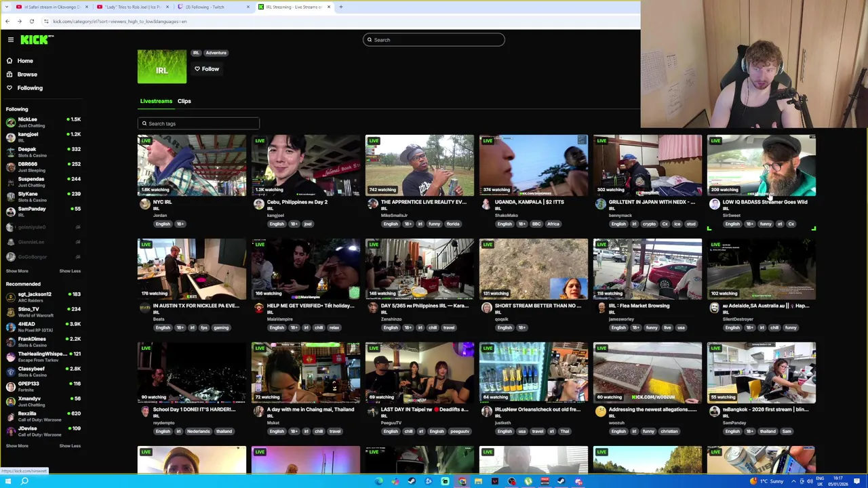Click the browser forward arrow
The height and width of the screenshot is (488, 868).
(19, 21)
